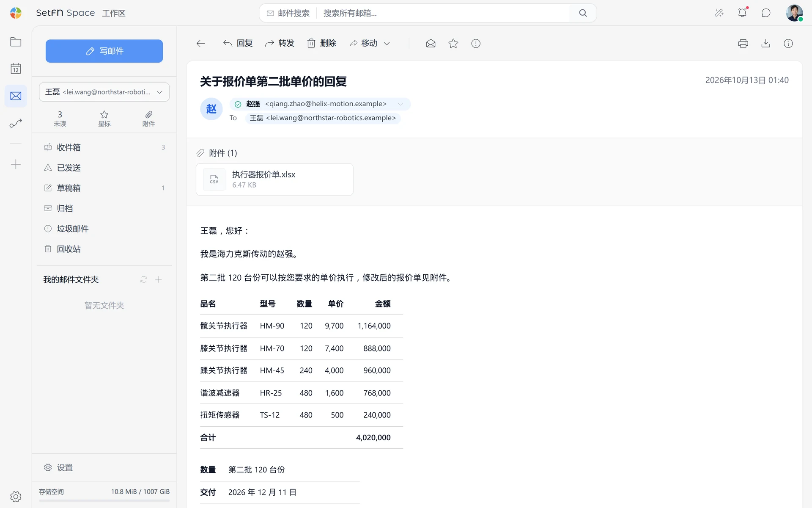
Task: Open notifications bell
Action: [x=742, y=13]
